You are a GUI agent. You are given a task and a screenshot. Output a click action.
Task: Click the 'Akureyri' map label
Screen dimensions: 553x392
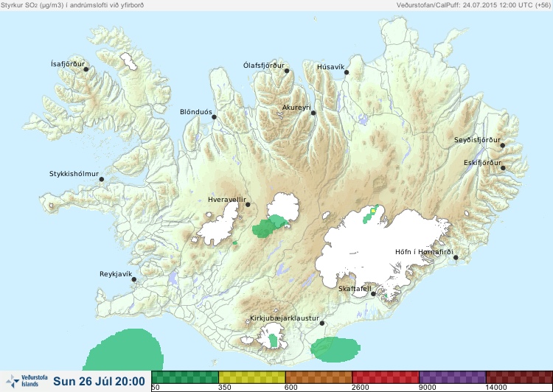pos(296,108)
